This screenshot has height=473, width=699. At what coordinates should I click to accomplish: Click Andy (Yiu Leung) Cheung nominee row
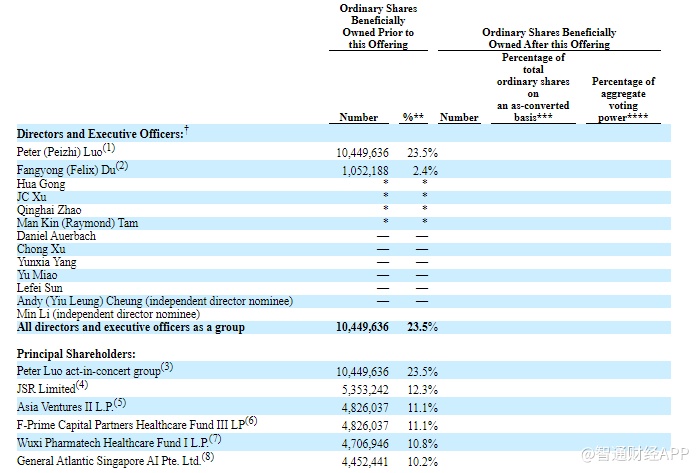(x=155, y=301)
